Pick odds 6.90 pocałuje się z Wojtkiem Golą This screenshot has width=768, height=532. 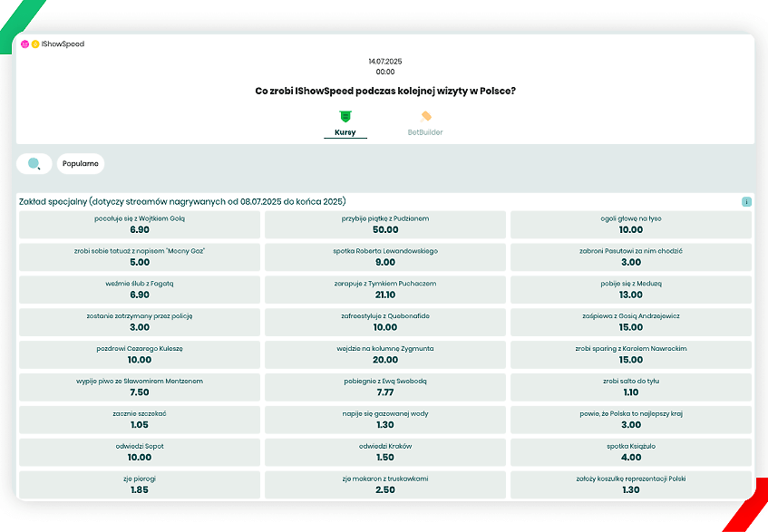pos(140,225)
